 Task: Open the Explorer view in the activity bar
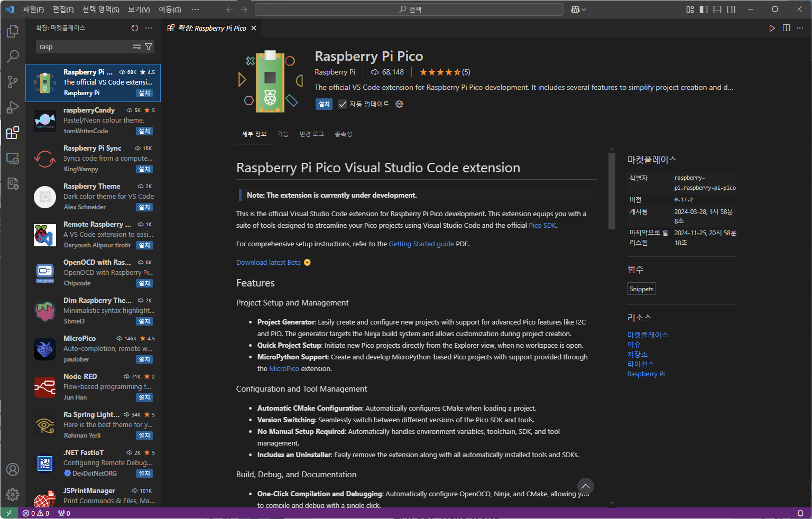(x=13, y=31)
